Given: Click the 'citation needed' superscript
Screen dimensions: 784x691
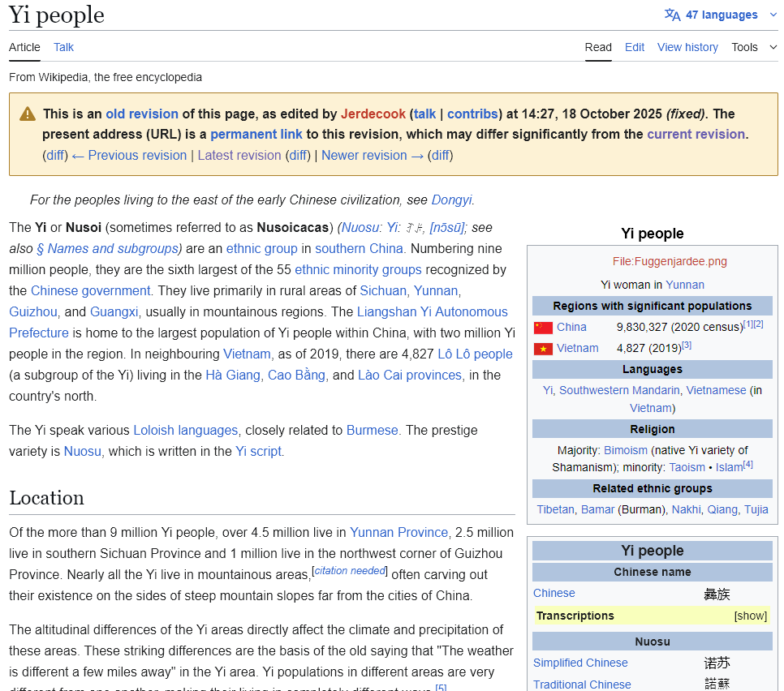Looking at the screenshot, I should 350,571.
